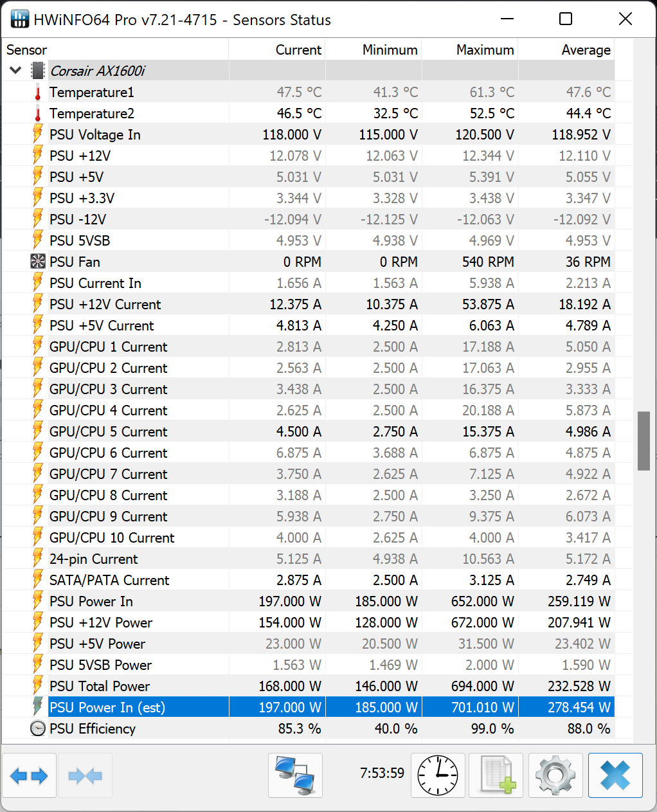
Task: Click the Maximum column header
Action: pos(485,50)
